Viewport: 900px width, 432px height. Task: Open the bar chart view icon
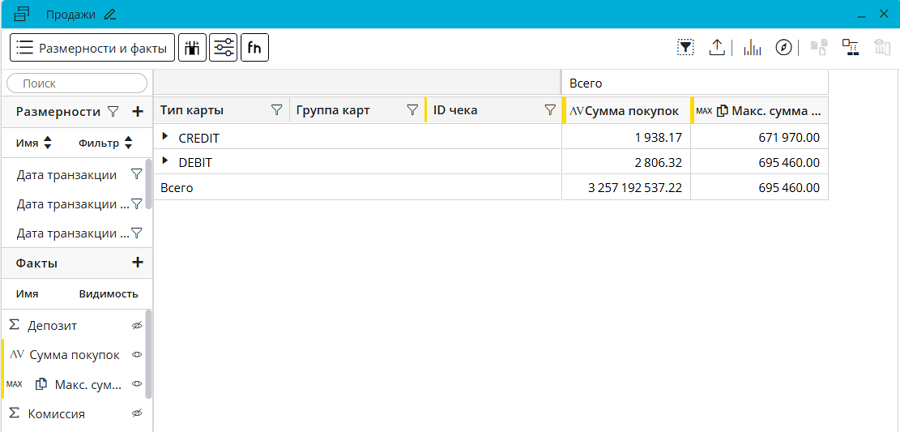click(752, 47)
